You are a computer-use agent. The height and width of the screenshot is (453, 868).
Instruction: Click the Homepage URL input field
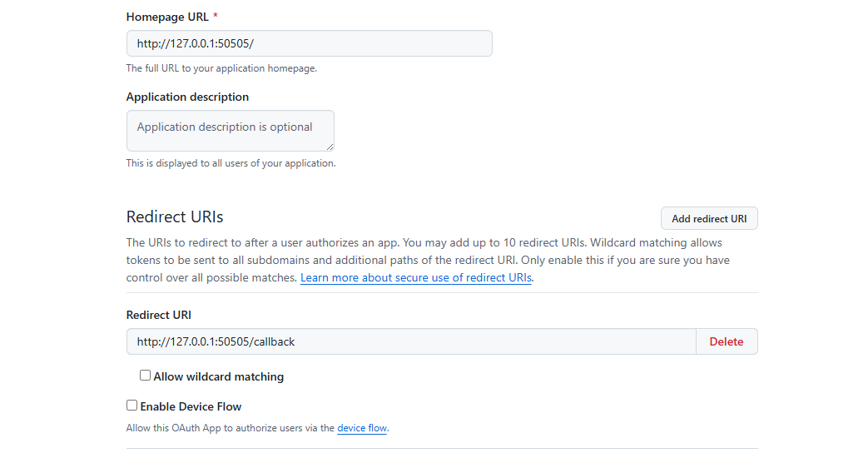tap(309, 43)
